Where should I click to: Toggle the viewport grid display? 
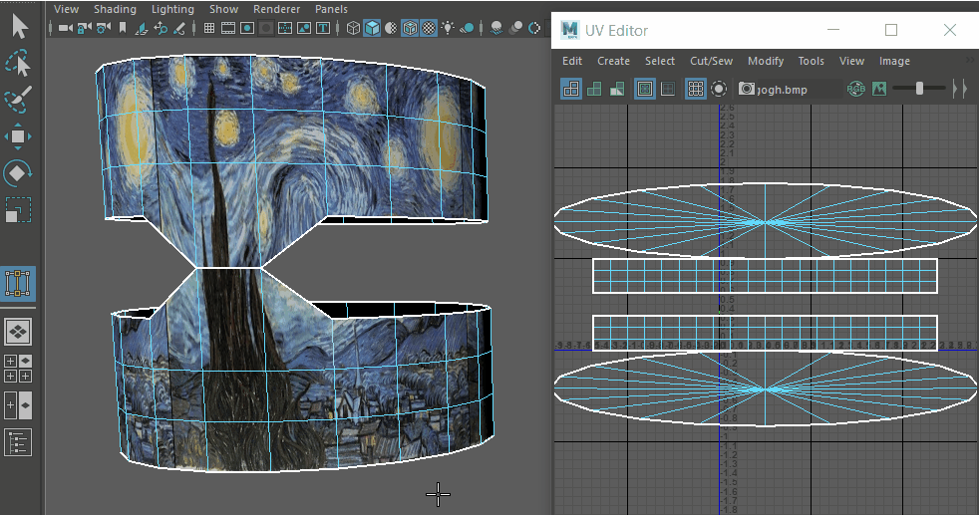pos(210,28)
